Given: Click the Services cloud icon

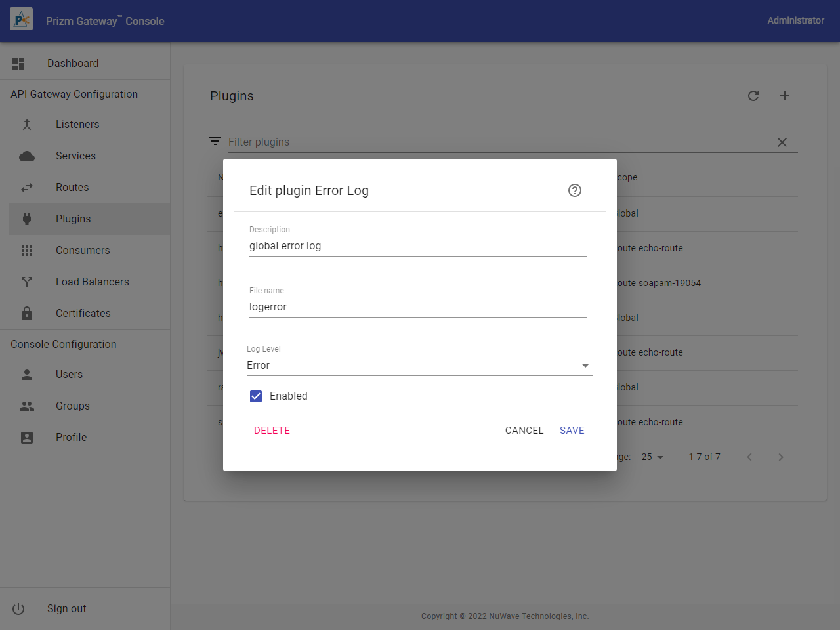Looking at the screenshot, I should coord(27,156).
